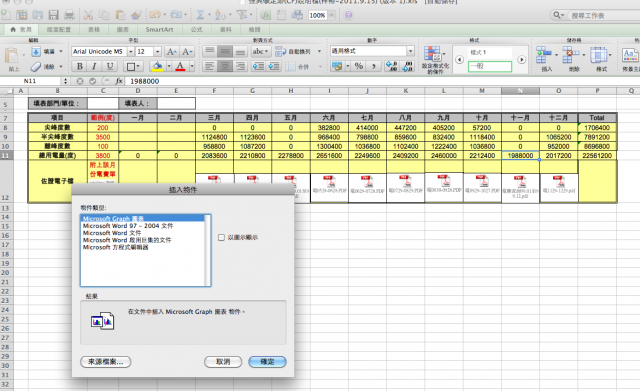Toggle Italic formatting

[x=94, y=66]
